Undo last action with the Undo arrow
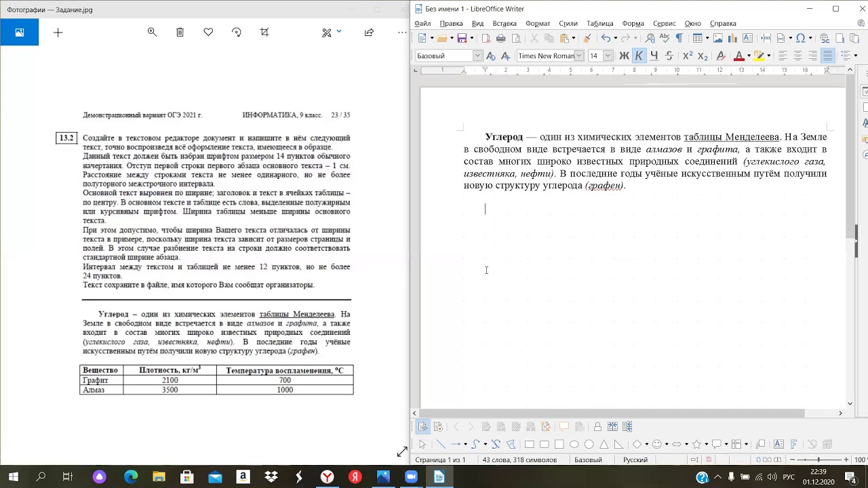 tap(606, 38)
